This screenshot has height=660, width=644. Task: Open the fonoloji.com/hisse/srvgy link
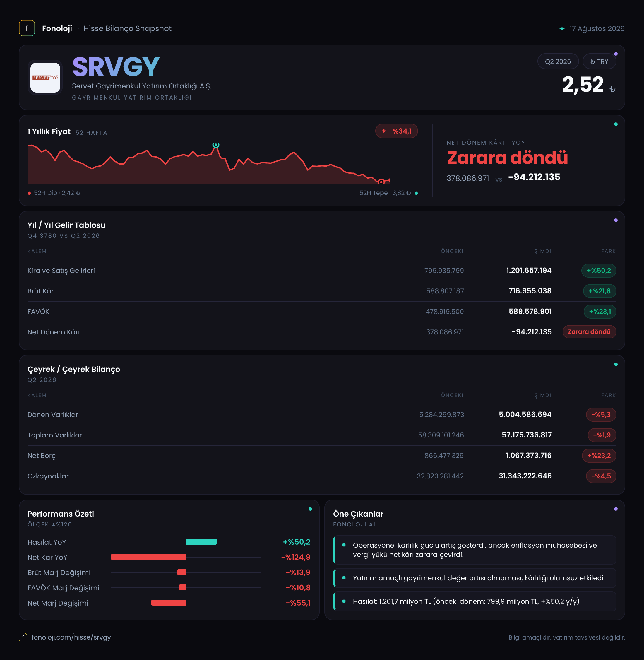(x=71, y=637)
